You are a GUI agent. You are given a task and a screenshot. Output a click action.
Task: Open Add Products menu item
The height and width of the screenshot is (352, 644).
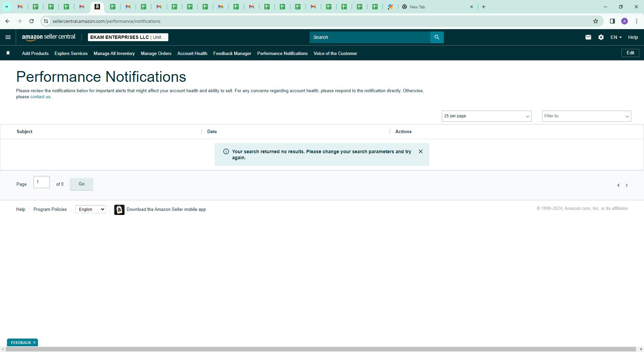(x=35, y=53)
